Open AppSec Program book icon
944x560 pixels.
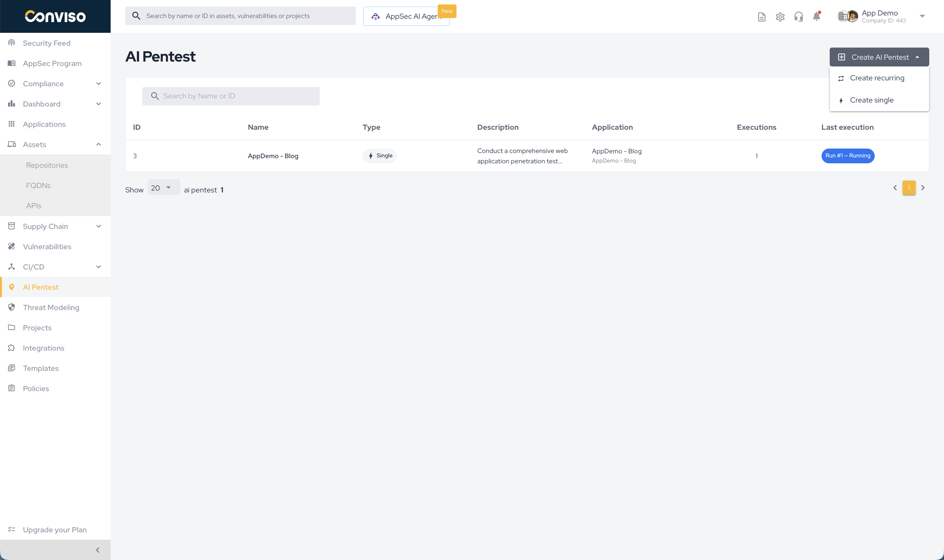click(12, 63)
